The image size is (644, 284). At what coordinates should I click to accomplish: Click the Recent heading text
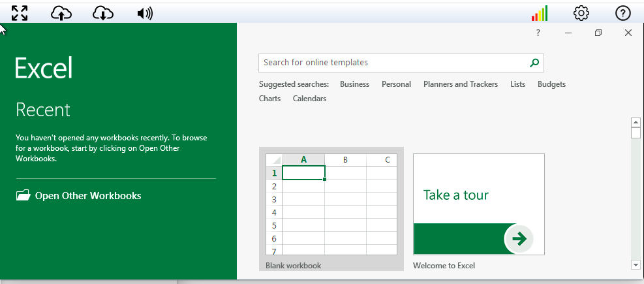coord(43,110)
